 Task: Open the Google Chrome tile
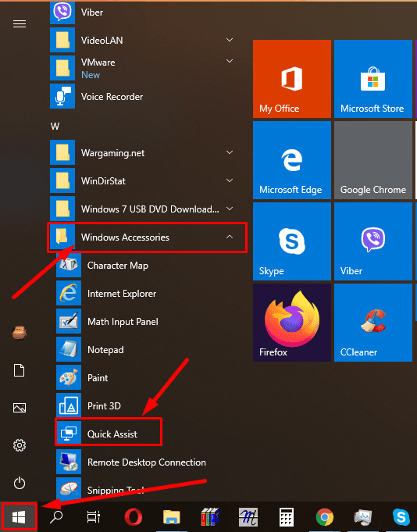pos(373,160)
